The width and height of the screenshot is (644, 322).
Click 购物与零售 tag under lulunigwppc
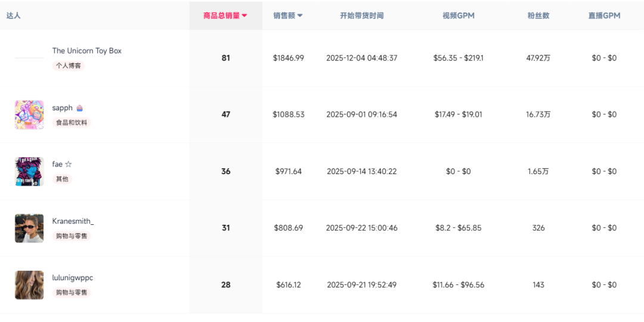[72, 292]
